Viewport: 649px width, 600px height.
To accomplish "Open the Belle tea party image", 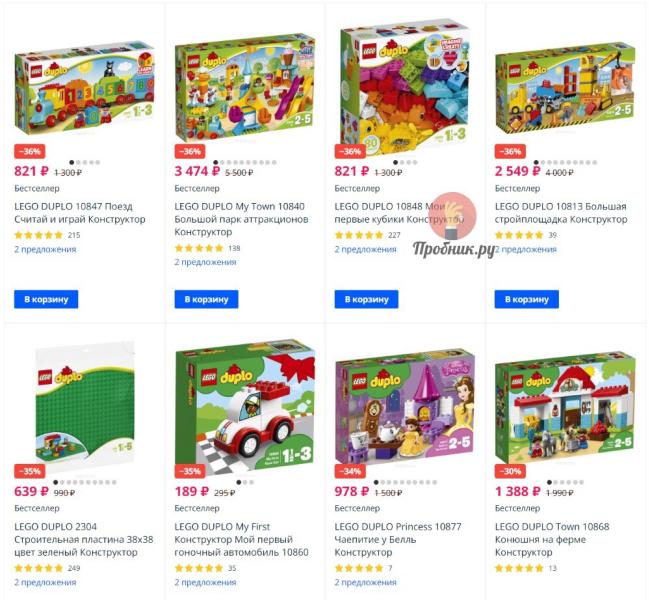I will point(405,406).
